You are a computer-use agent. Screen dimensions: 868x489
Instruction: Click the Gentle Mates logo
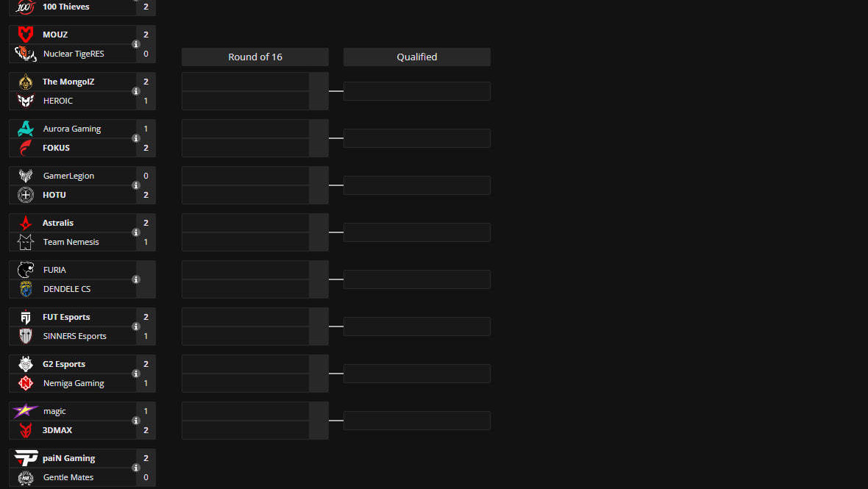tap(26, 476)
